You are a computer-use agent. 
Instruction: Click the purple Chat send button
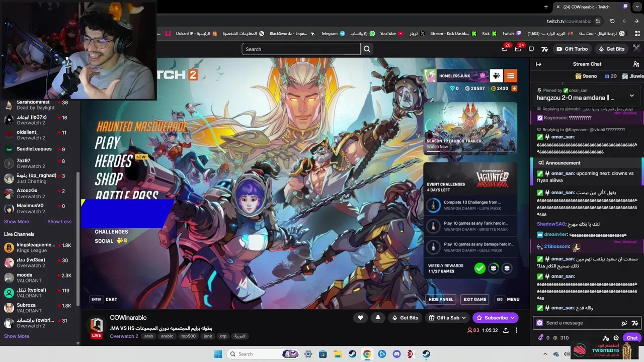coord(632,338)
